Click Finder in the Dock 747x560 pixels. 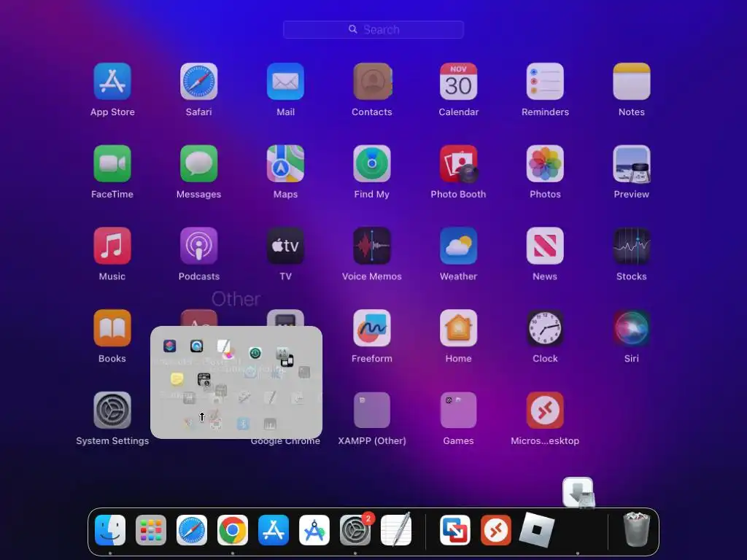tap(110, 530)
